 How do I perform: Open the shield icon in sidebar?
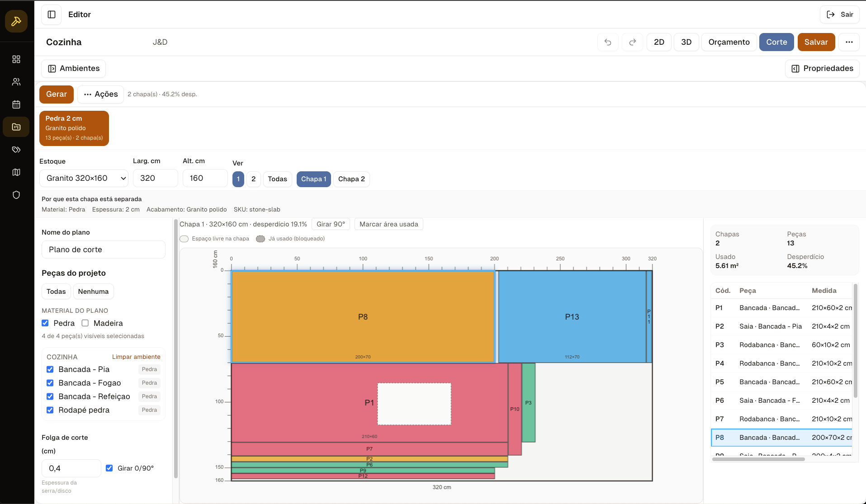[x=16, y=195]
